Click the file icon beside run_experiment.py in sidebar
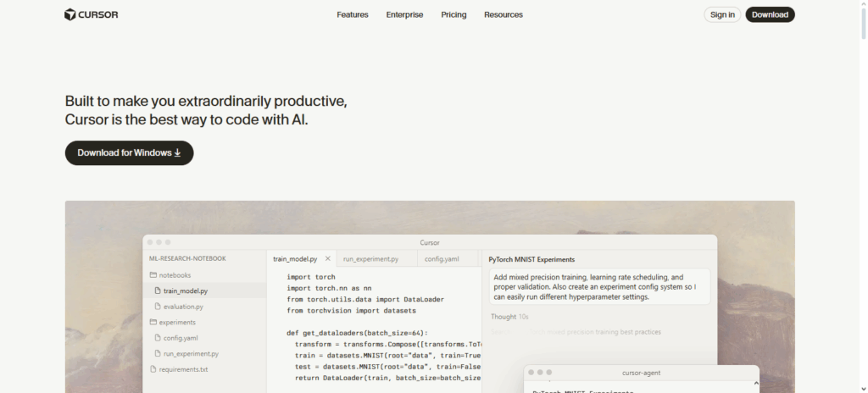The height and width of the screenshot is (393, 868). click(x=157, y=353)
